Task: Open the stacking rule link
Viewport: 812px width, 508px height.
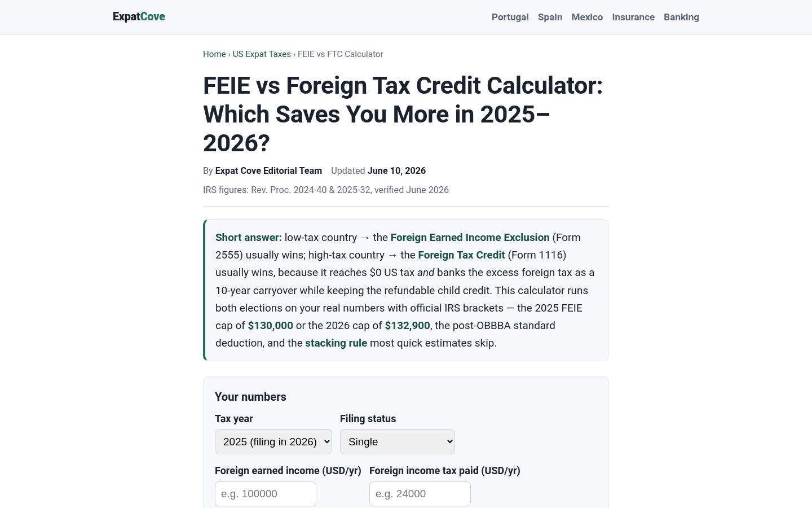Action: [336, 343]
